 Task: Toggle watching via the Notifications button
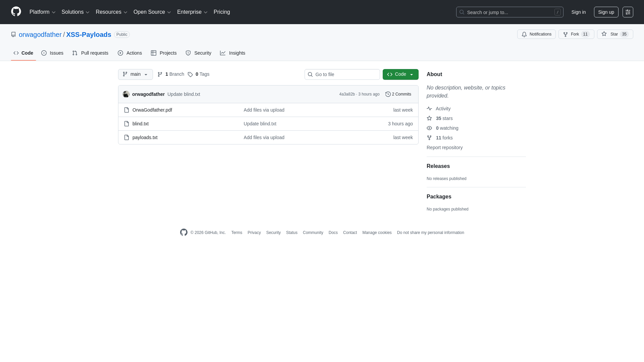pyautogui.click(x=536, y=34)
